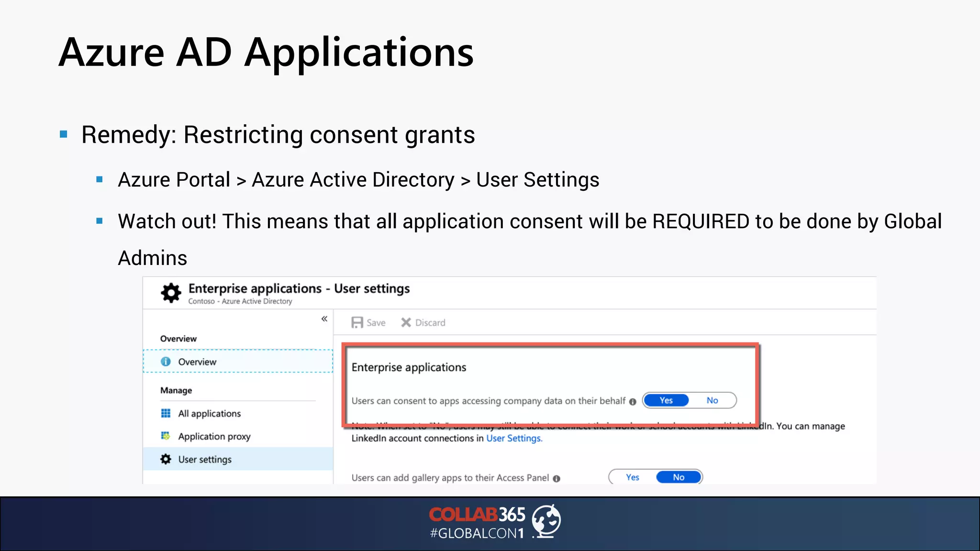Click the Save floppy disk icon
This screenshot has height=551, width=980.
click(357, 322)
